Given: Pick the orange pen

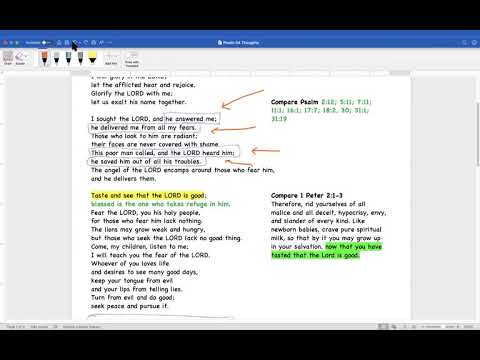Looking at the screenshot, I should tap(44, 58).
